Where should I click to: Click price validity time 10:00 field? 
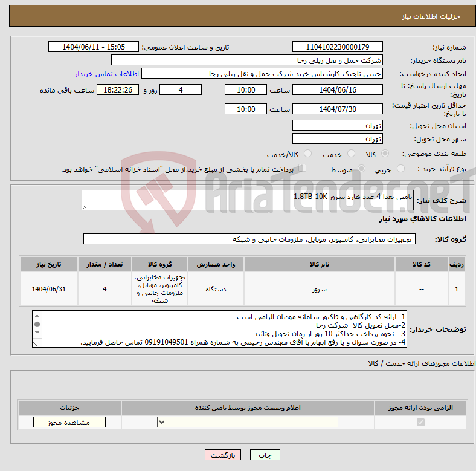coord(246,109)
